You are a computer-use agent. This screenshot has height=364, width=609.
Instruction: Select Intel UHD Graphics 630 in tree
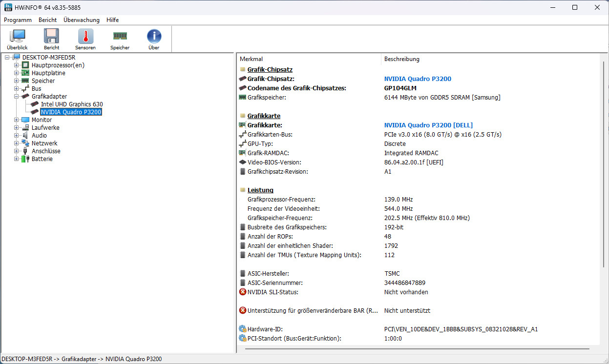coord(72,104)
